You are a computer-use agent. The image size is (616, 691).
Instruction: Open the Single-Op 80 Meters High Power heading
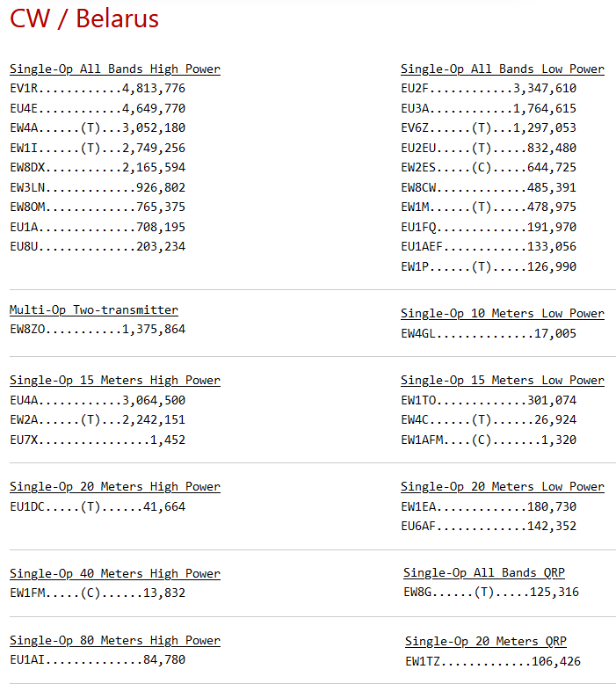click(x=114, y=640)
